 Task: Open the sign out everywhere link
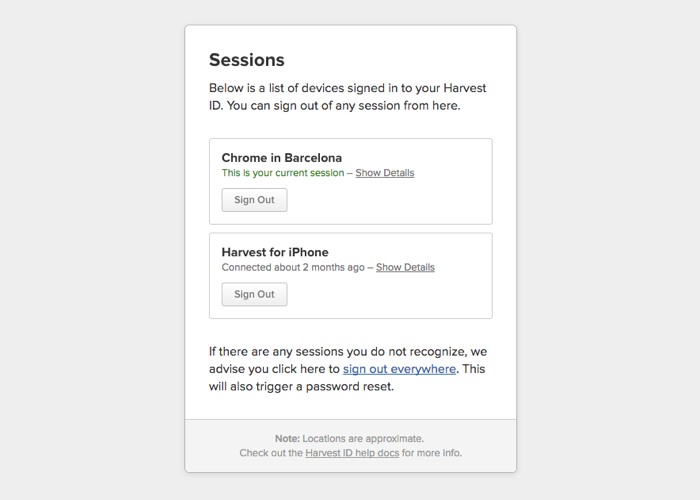click(x=399, y=369)
